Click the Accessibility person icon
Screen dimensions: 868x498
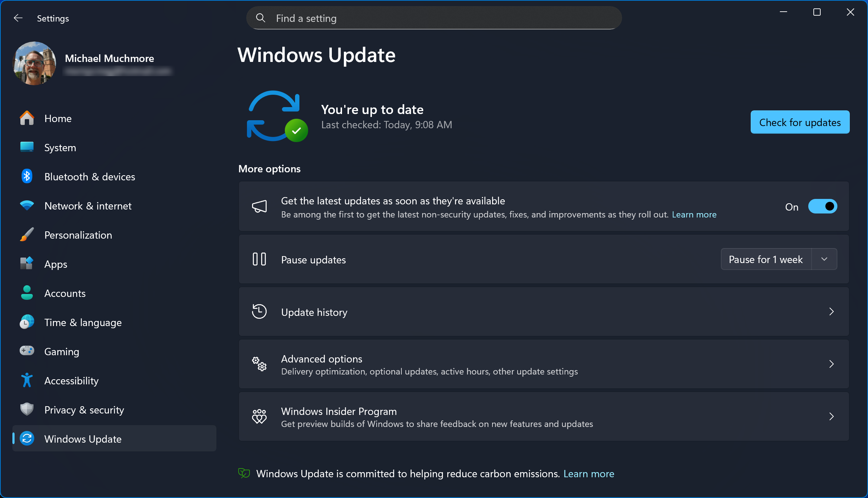pos(27,380)
